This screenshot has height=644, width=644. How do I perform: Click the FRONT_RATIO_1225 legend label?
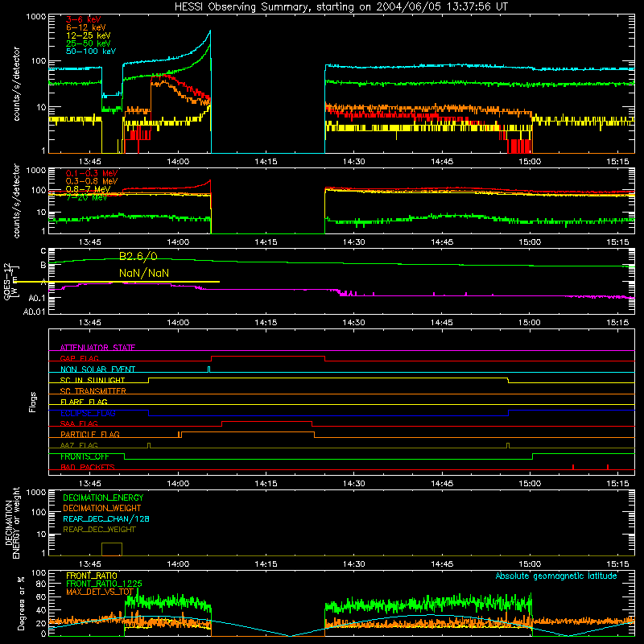click(x=104, y=584)
